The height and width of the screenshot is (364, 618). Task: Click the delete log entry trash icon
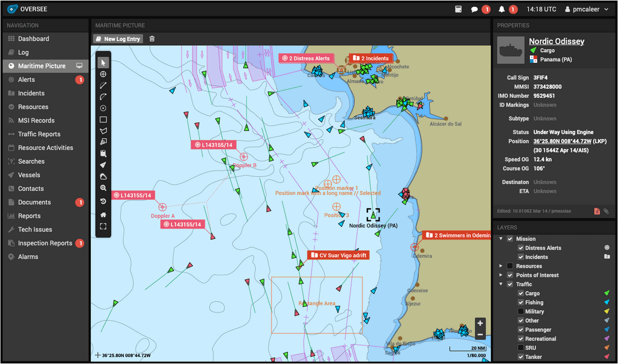151,38
